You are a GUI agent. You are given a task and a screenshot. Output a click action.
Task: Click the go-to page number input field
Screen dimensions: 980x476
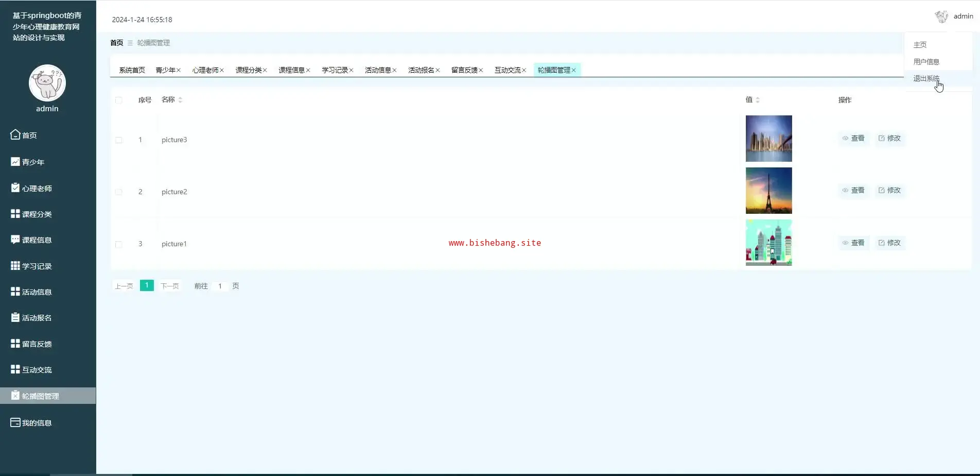point(220,286)
